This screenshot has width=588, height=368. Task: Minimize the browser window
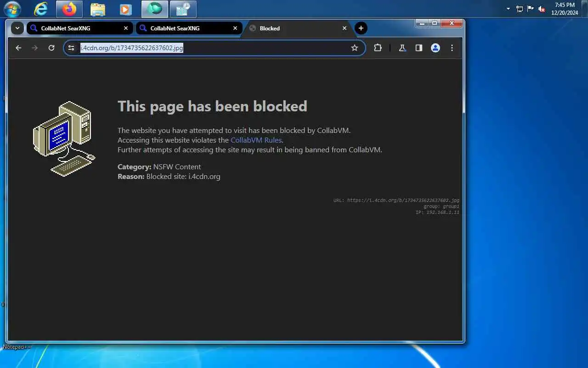(x=422, y=23)
